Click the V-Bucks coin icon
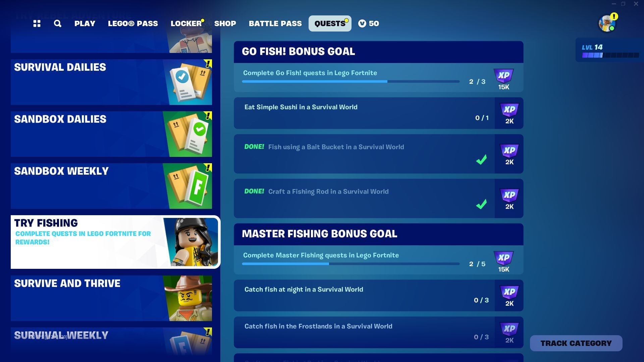This screenshot has width=644, height=362. tap(362, 23)
